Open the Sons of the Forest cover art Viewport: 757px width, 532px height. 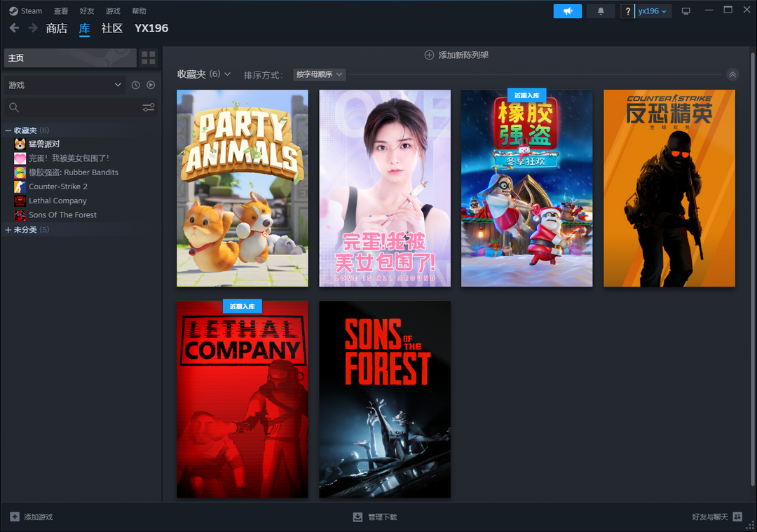pyautogui.click(x=385, y=400)
